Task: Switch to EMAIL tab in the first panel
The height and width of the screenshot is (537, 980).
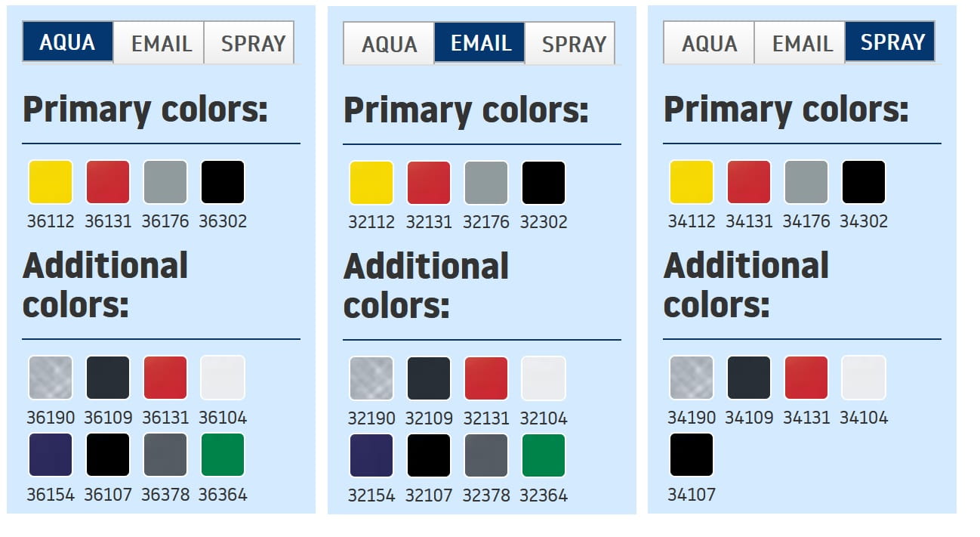Action: (x=161, y=43)
